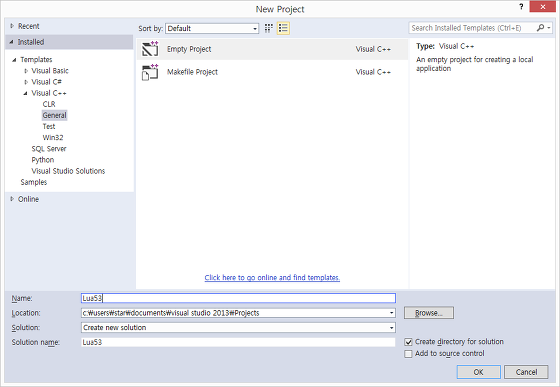Open search options dropdown arrow
The height and width of the screenshot is (387, 560).
point(549,28)
